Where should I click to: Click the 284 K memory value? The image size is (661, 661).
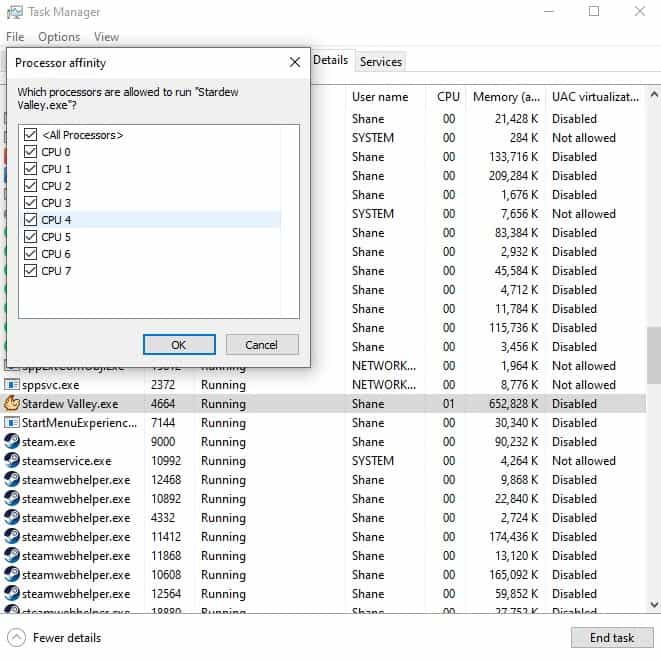(524, 137)
